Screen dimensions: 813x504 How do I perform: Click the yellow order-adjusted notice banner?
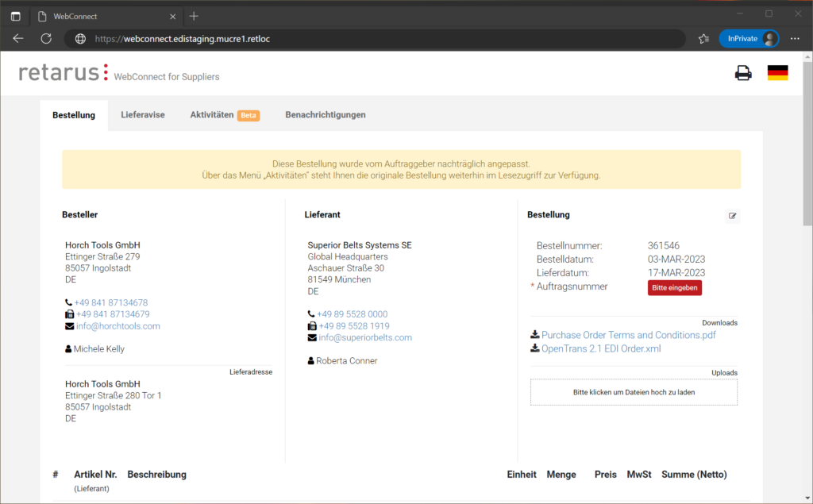[401, 170]
